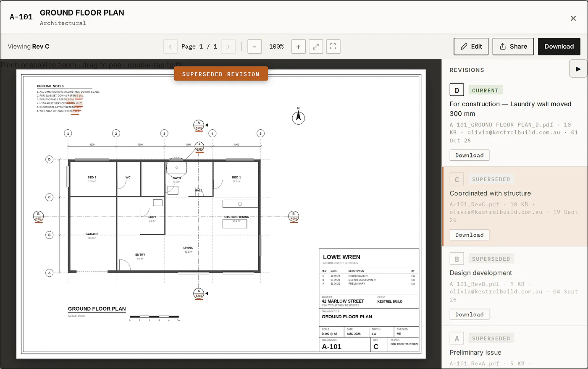The width and height of the screenshot is (588, 369).
Task: Select revision C badge
Action: click(457, 179)
